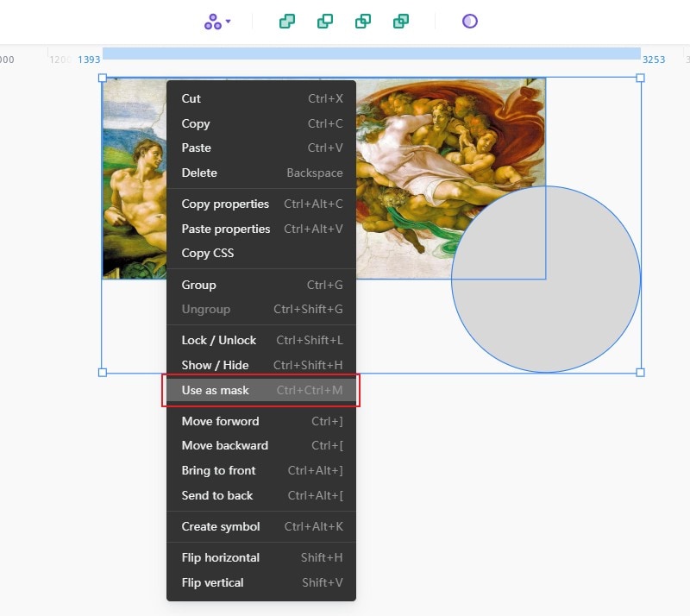
Task: Open the create component icon dropdown
Action: point(217,21)
